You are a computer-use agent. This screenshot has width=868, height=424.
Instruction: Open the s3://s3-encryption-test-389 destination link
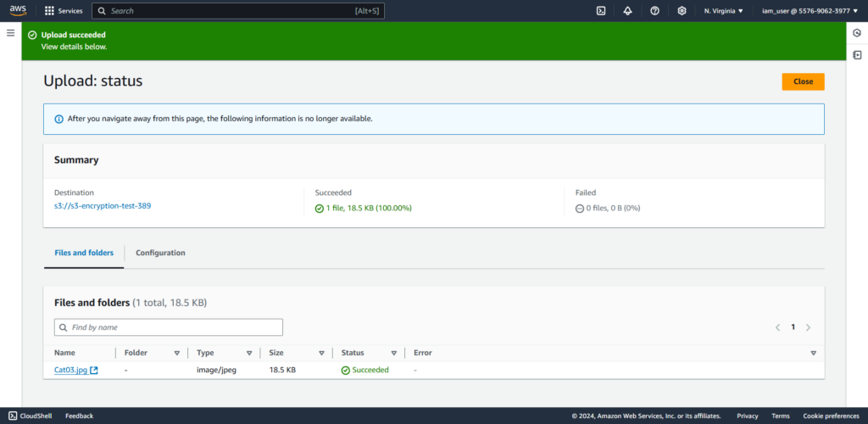103,206
